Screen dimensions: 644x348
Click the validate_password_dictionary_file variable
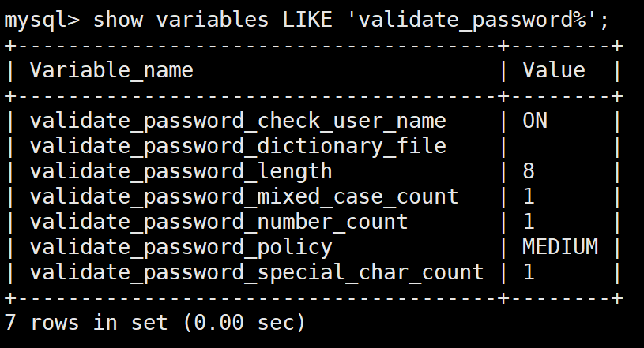(238, 146)
